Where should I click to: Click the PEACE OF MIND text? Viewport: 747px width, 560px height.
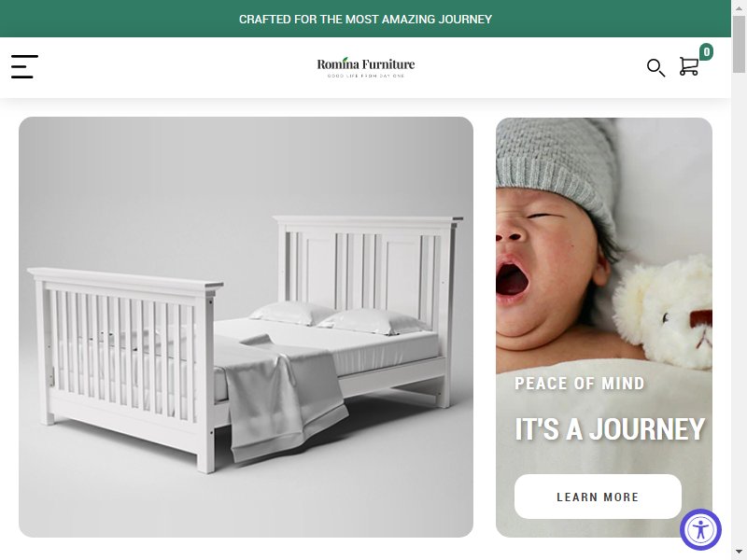tap(579, 384)
